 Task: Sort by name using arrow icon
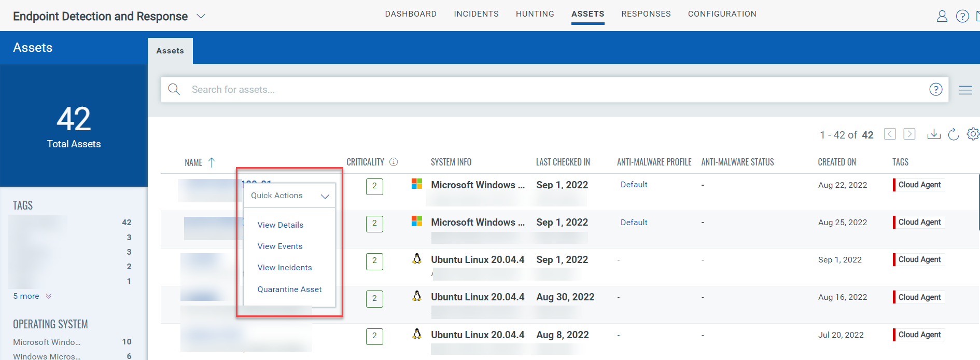click(212, 162)
